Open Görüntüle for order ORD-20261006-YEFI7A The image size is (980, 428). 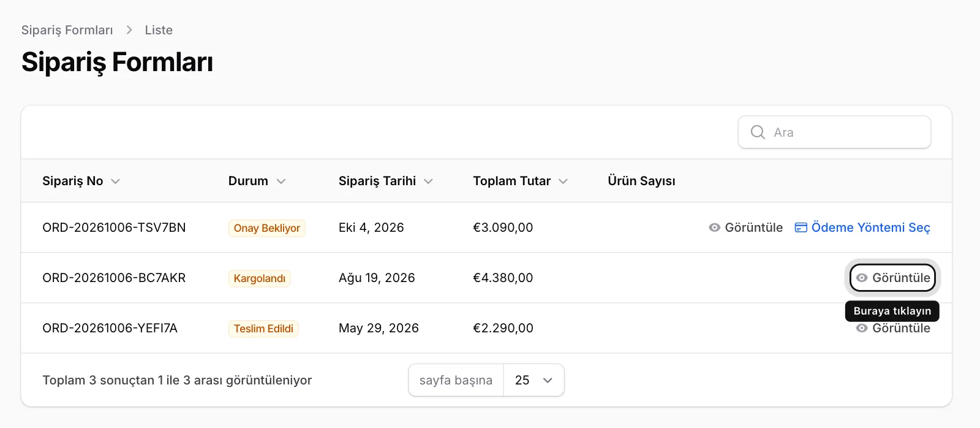pyautogui.click(x=893, y=329)
